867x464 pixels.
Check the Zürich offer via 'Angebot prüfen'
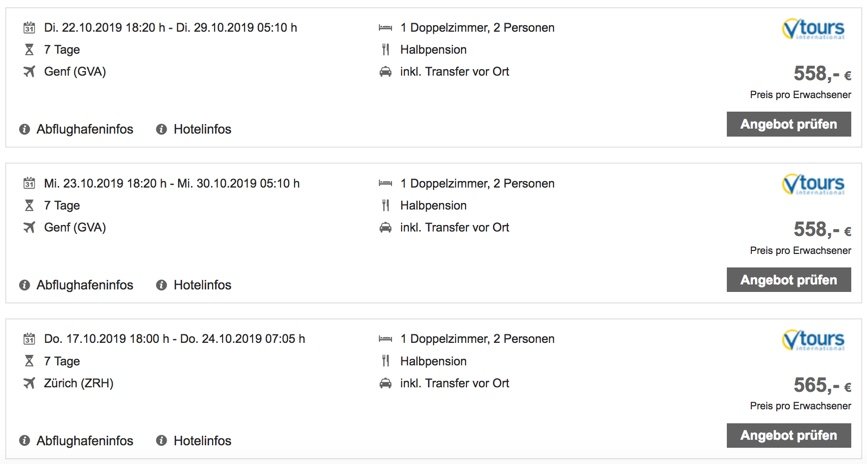788,436
